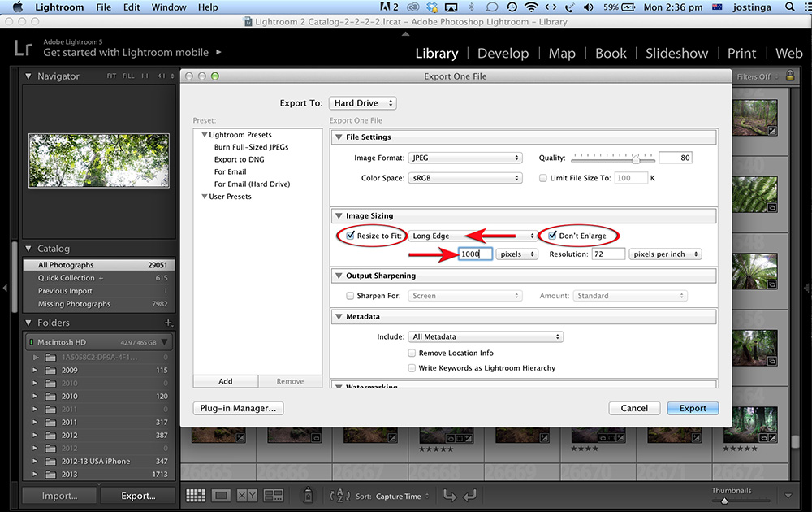812x512 pixels.
Task: Open Survey view icon
Action: 274,495
